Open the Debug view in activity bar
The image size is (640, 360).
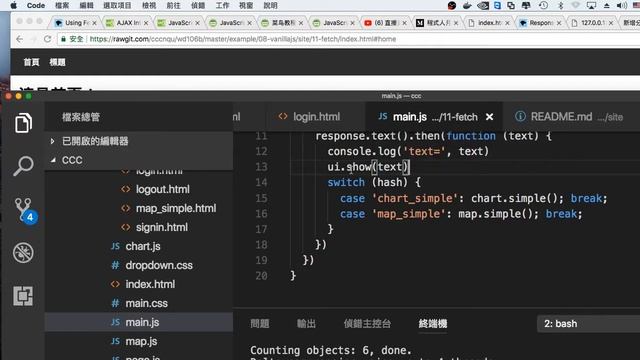click(23, 253)
